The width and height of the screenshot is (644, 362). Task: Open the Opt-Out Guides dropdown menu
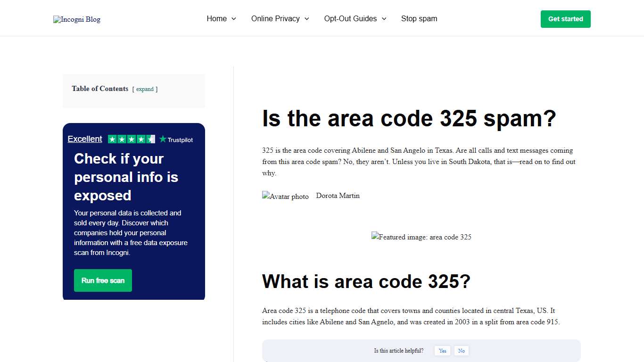pyautogui.click(x=350, y=19)
